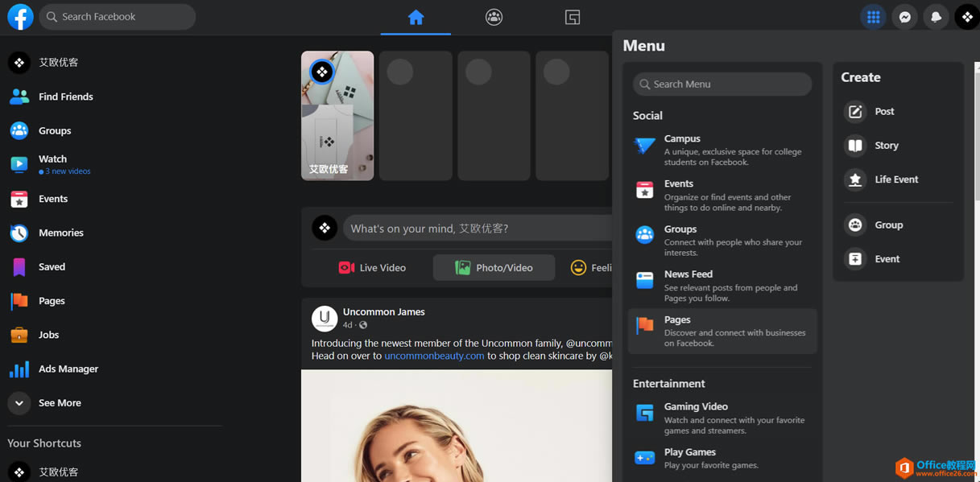This screenshot has height=482, width=980.
Task: Open Gaming Video in the Menu
Action: click(722, 418)
